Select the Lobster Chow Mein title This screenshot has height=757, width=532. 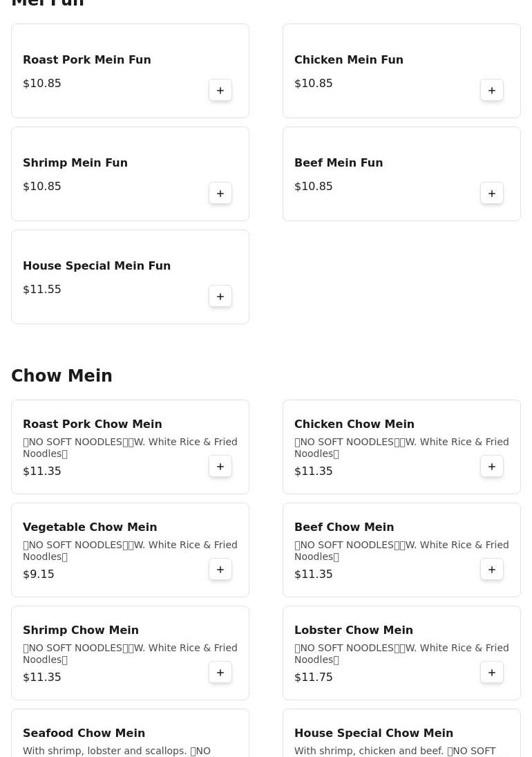[x=354, y=630]
